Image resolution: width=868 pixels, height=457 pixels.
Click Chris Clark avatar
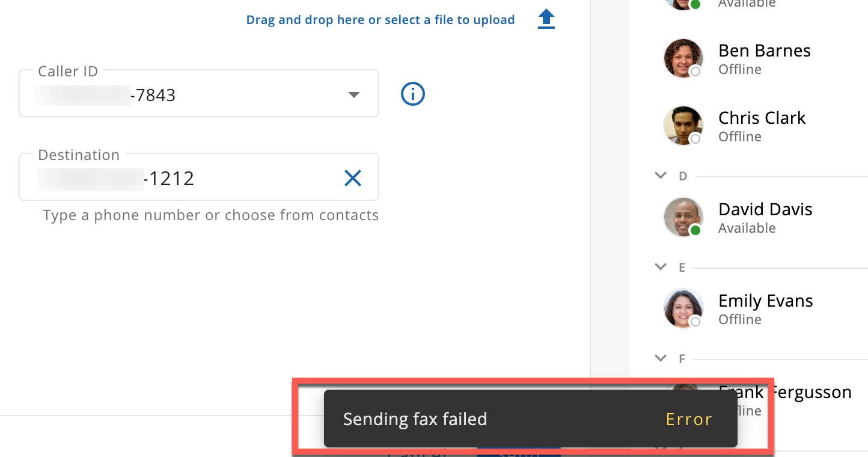point(683,126)
